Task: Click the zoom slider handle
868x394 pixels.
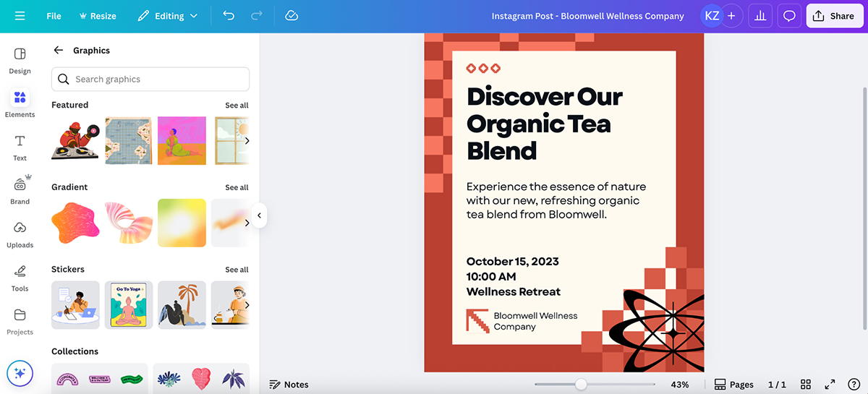Action: click(581, 385)
